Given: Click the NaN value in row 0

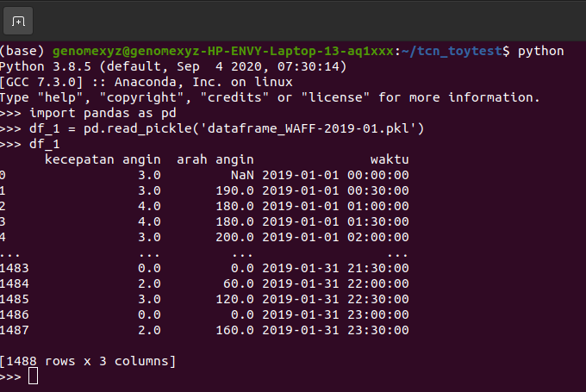Looking at the screenshot, I should [242, 175].
